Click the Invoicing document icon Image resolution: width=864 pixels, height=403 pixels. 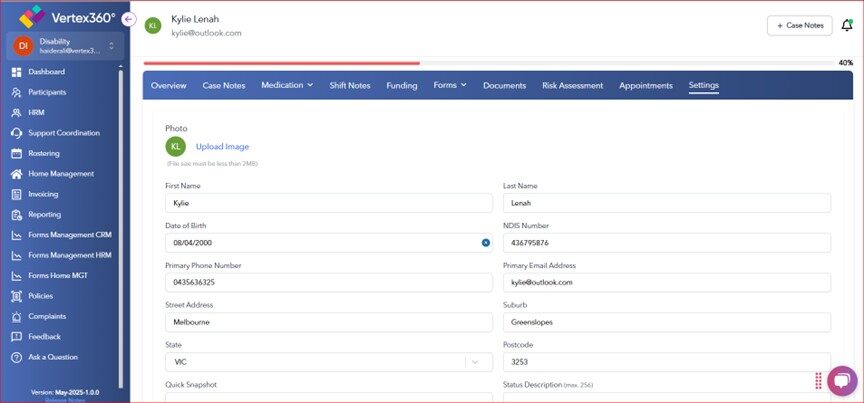[17, 195]
